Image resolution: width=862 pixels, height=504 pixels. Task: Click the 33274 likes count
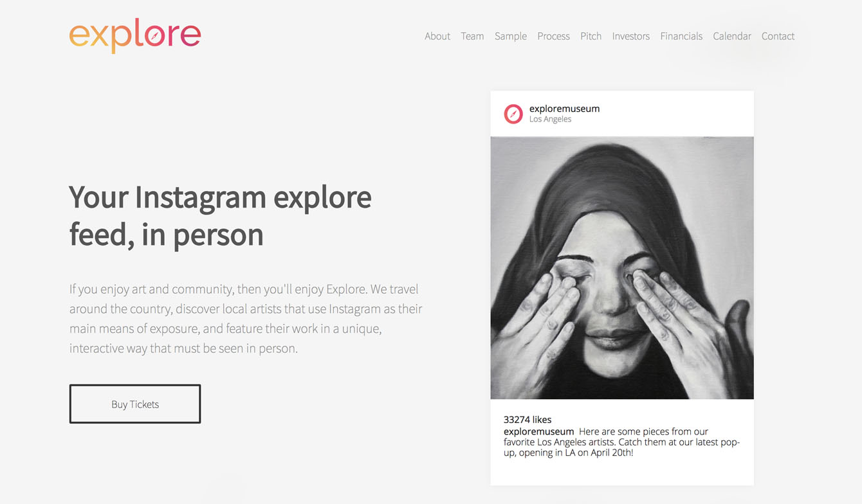click(x=527, y=420)
